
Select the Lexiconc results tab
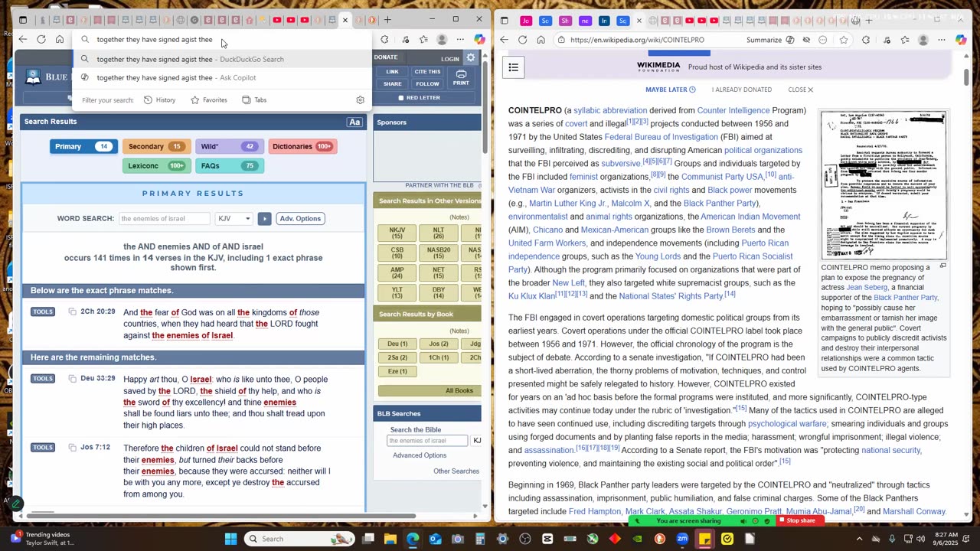coord(156,165)
